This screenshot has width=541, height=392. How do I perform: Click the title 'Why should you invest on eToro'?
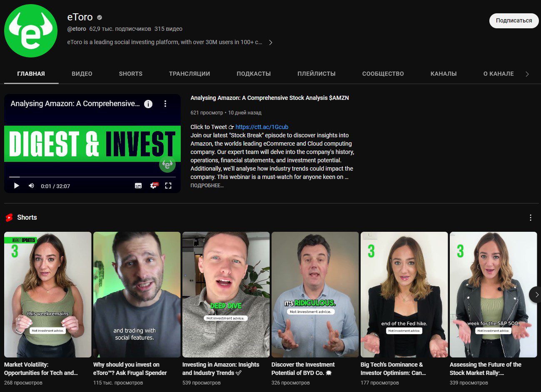click(x=130, y=369)
